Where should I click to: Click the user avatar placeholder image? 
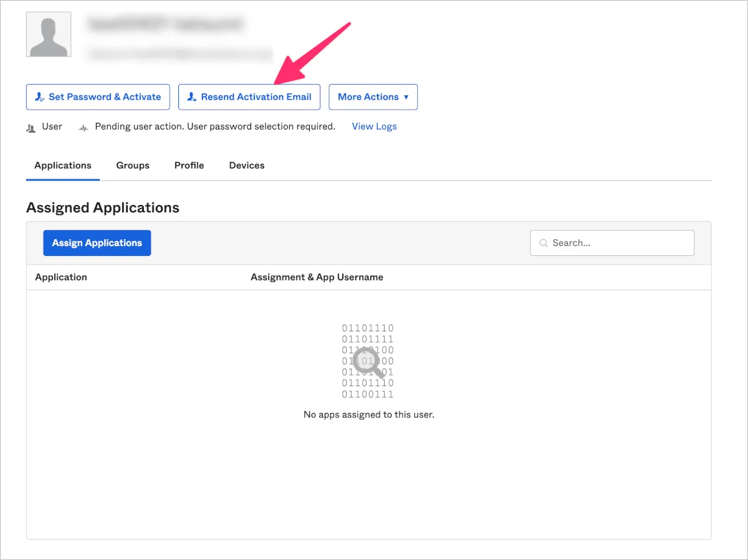[x=49, y=34]
